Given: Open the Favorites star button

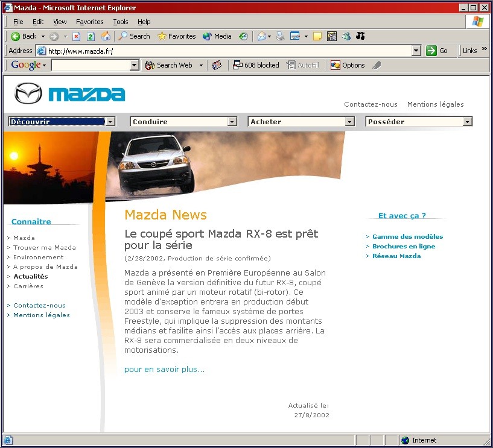Looking at the screenshot, I should pos(176,36).
